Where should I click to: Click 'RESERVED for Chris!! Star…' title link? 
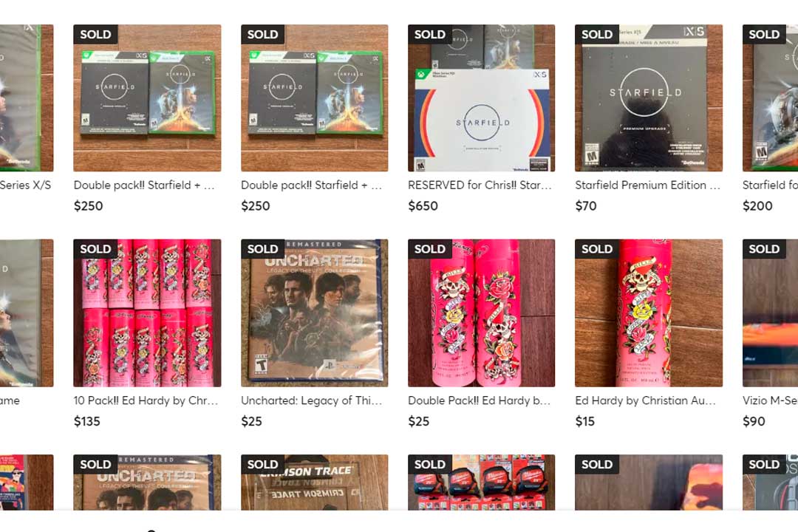click(480, 185)
